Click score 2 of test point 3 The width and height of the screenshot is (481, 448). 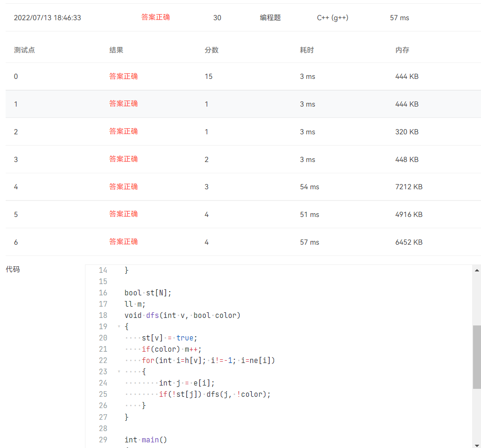[207, 160]
